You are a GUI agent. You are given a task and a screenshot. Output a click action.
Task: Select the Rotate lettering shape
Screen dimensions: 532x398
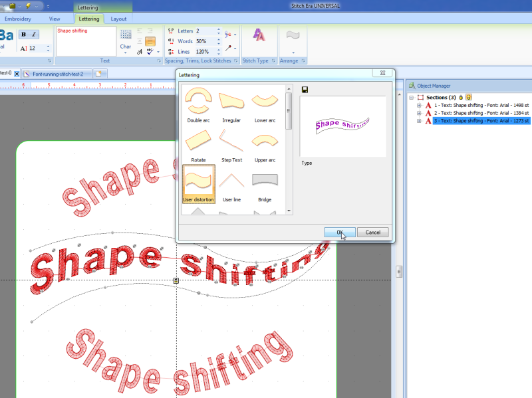pyautogui.click(x=198, y=145)
